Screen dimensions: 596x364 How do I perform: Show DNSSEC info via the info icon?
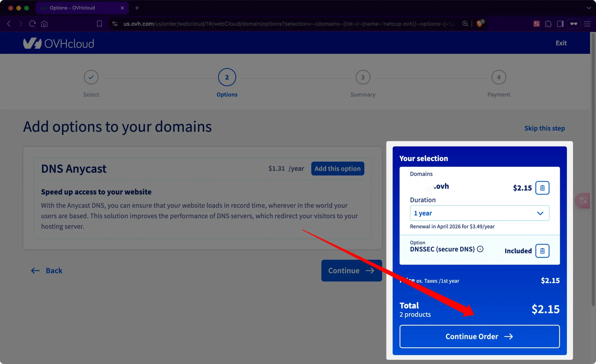(480, 249)
